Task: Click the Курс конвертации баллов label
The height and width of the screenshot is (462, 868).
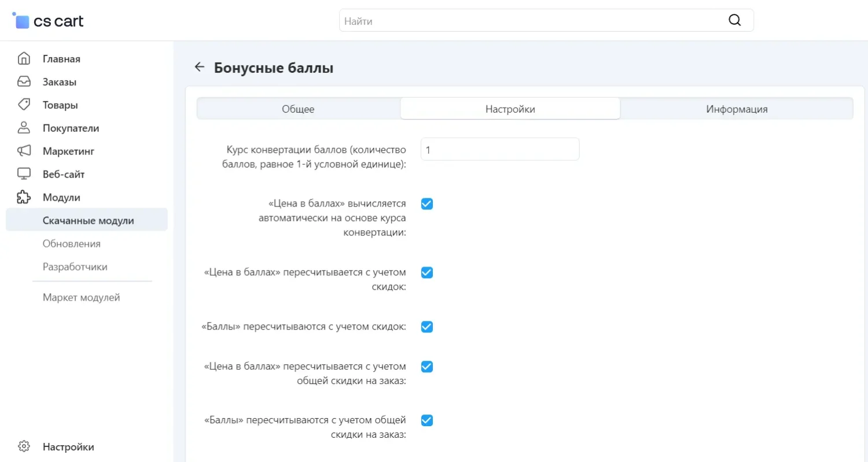Action: [314, 157]
